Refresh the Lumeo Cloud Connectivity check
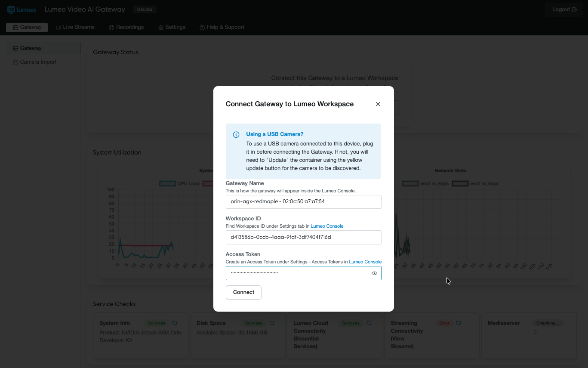588x368 pixels. 369,323
